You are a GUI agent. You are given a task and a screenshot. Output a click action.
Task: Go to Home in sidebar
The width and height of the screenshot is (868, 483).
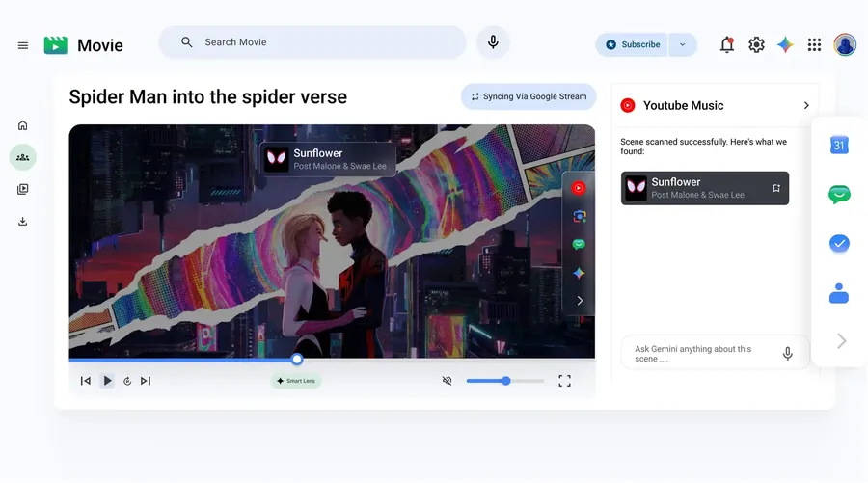click(23, 125)
